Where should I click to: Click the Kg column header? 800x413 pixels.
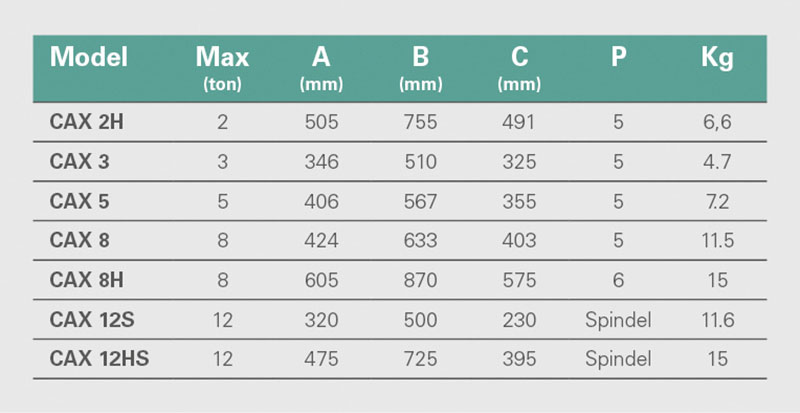point(717,59)
